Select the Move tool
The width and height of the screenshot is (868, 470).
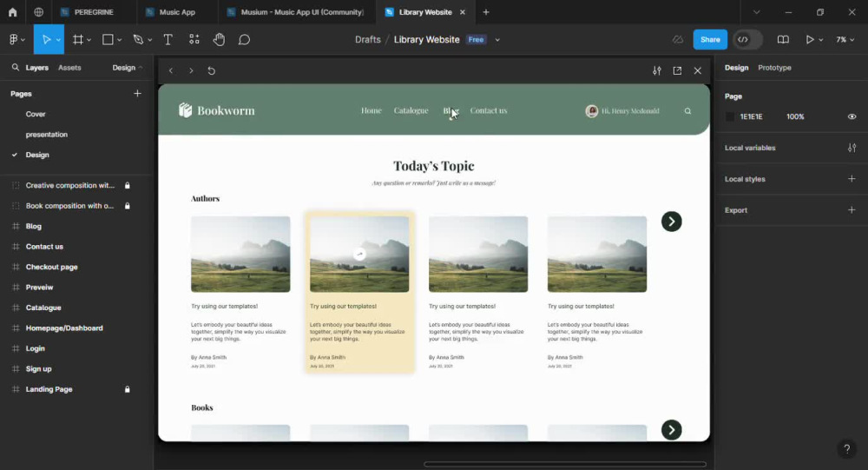[x=47, y=39]
